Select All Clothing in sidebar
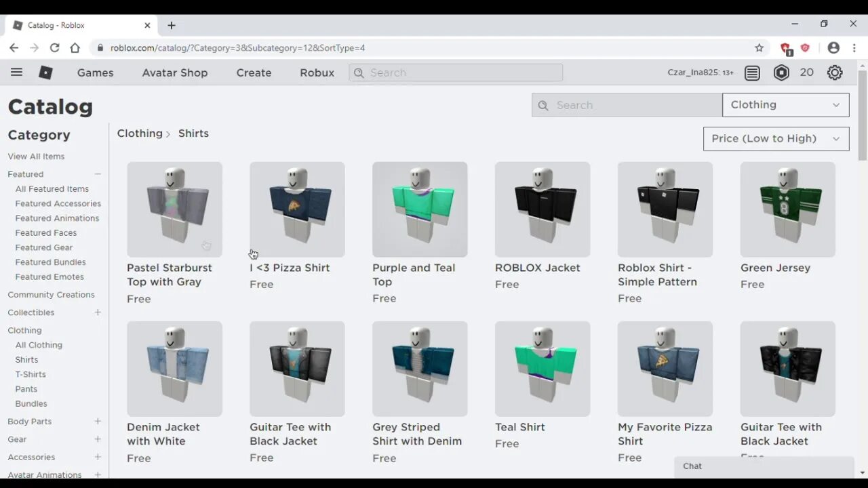The image size is (868, 488). click(x=39, y=345)
